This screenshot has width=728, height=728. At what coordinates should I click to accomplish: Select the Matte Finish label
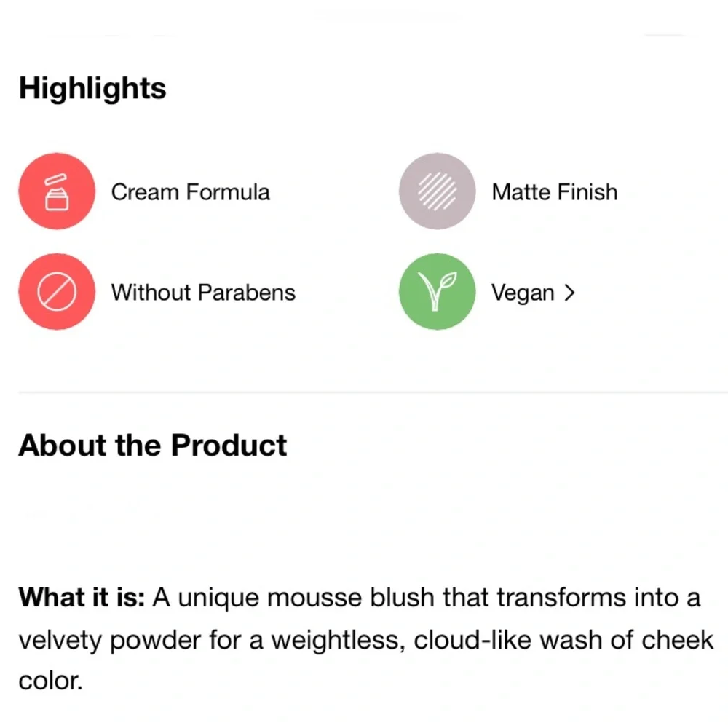click(554, 192)
